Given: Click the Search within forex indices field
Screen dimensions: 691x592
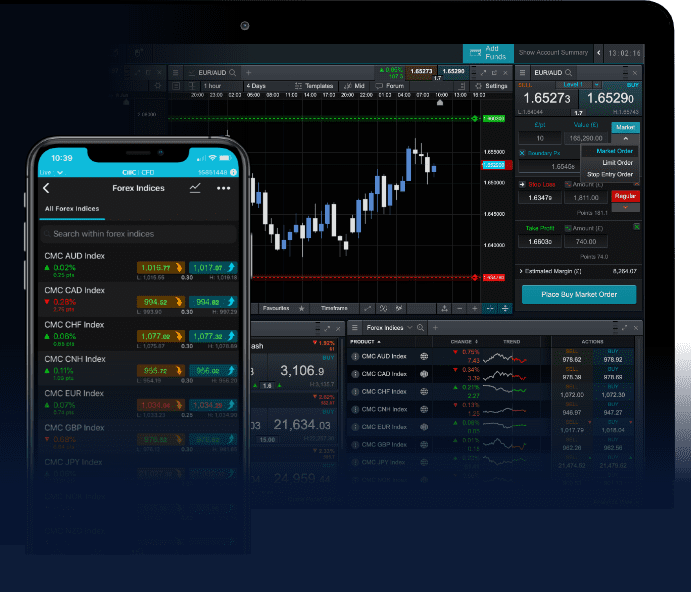Looking at the screenshot, I should pyautogui.click(x=138, y=234).
